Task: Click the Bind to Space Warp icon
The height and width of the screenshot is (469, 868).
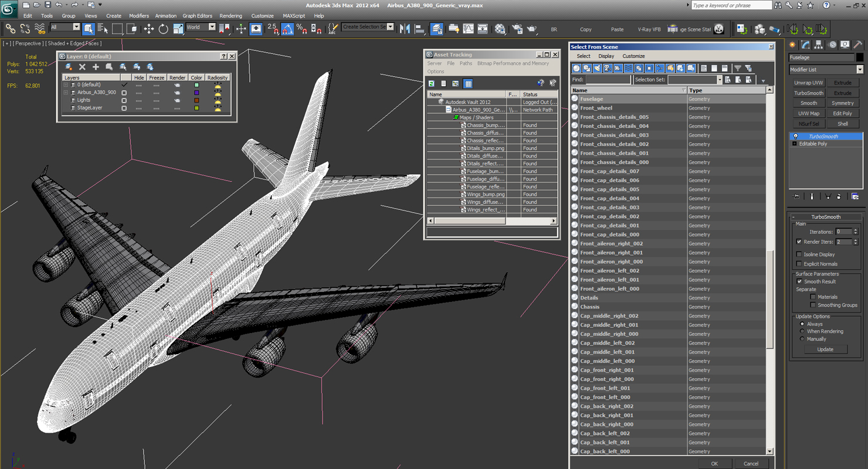Action: (40, 28)
